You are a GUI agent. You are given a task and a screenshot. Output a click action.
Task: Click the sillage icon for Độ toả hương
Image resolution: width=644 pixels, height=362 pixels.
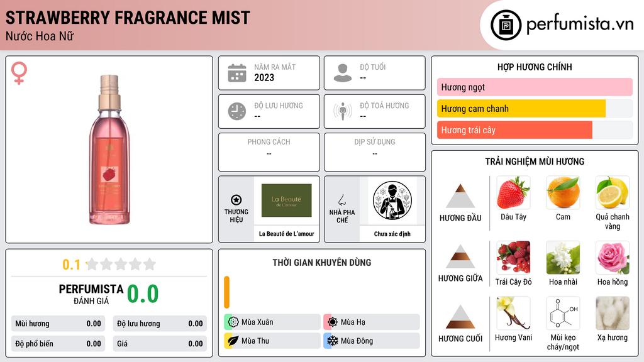click(343, 111)
